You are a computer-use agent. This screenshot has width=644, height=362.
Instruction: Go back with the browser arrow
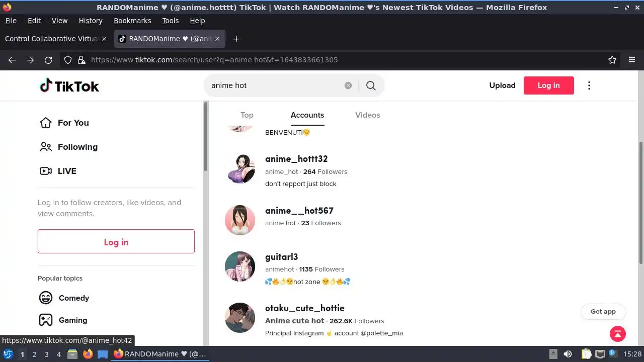(x=12, y=60)
